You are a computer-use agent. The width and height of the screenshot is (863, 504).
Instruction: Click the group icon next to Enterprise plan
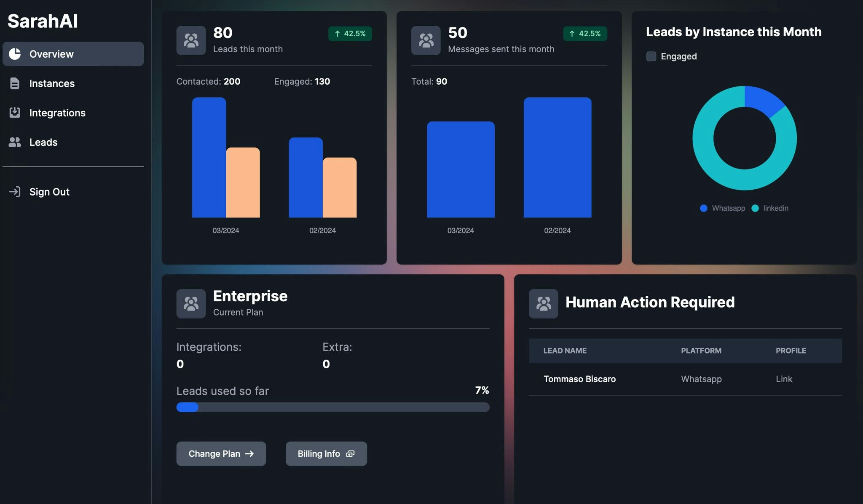point(191,303)
